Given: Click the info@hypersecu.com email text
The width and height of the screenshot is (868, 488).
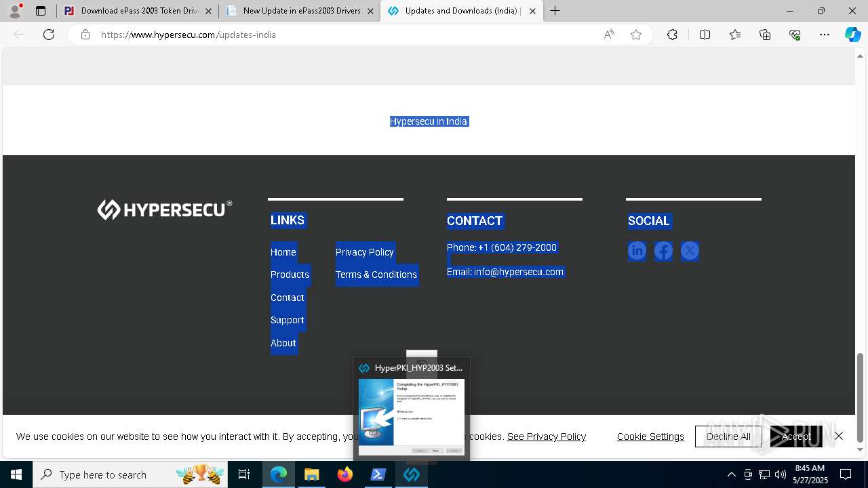Looking at the screenshot, I should tap(519, 272).
